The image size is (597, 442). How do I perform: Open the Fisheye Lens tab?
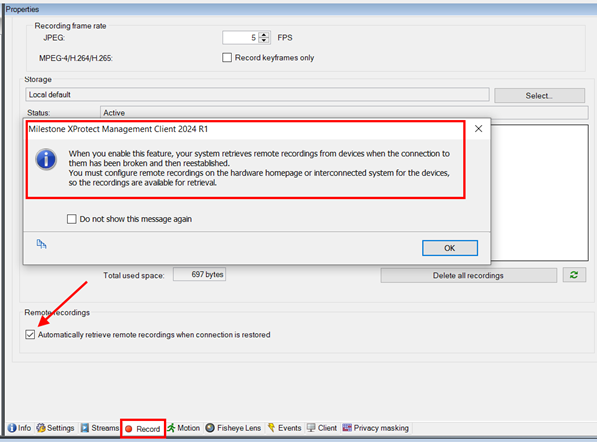click(233, 428)
